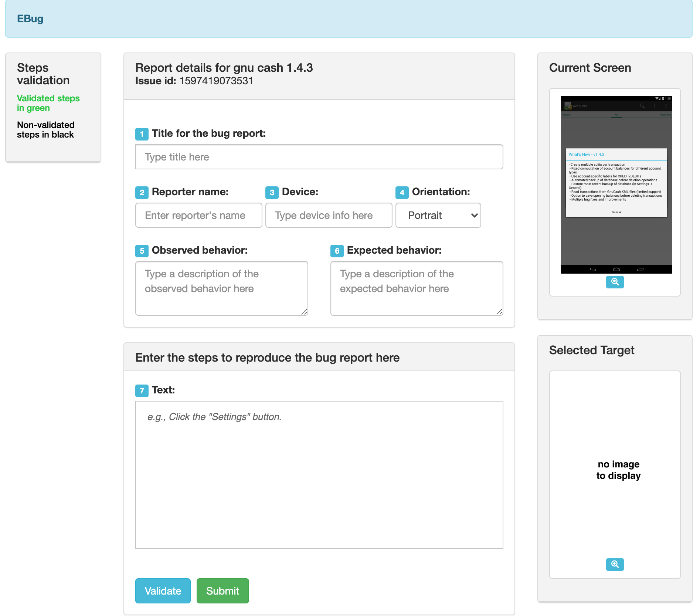This screenshot has height=616, width=700.
Task: Click the Validate button
Action: click(x=163, y=591)
